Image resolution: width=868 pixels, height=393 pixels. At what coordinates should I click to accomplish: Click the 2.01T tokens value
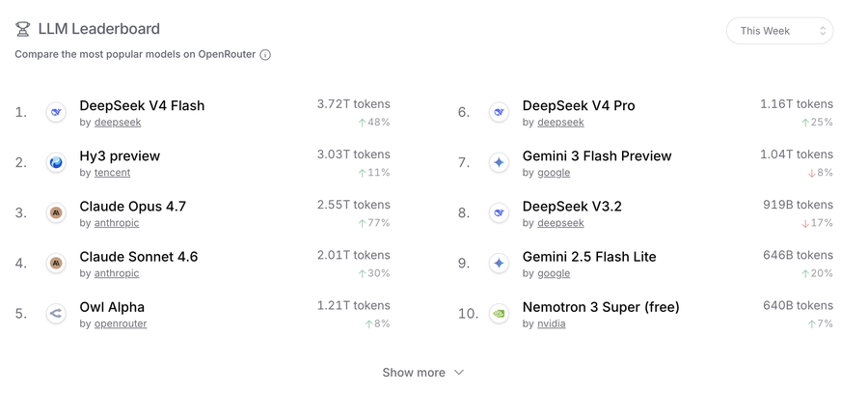coord(354,256)
